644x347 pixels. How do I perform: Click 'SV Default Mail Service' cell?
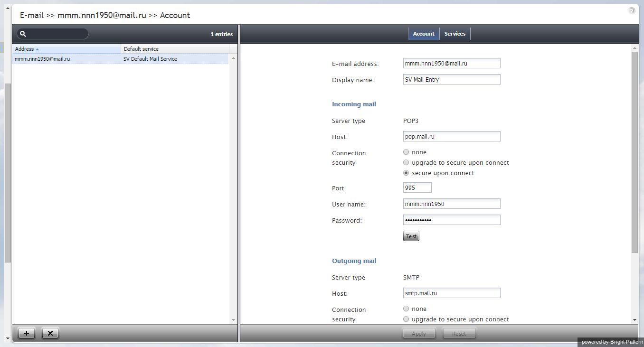coord(150,59)
